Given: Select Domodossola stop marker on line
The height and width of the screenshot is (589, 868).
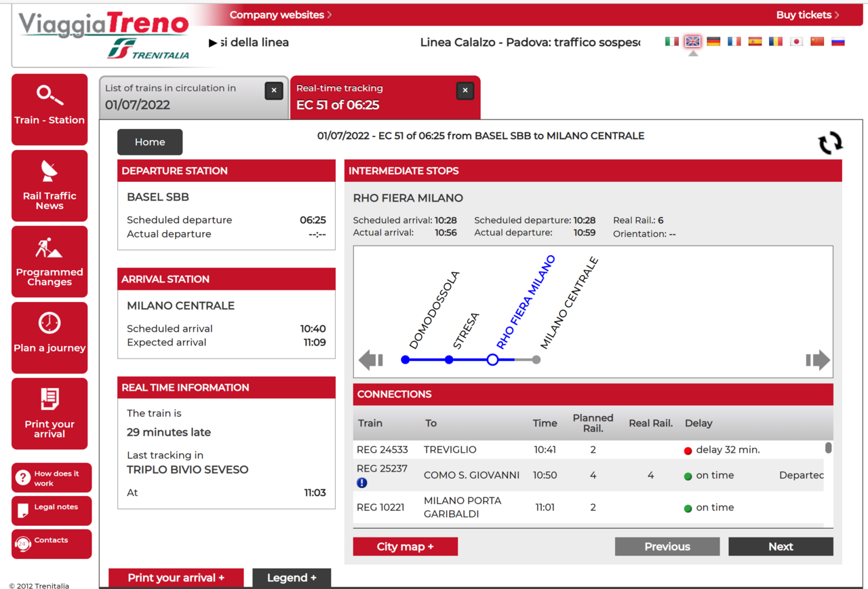Looking at the screenshot, I should [x=406, y=360].
